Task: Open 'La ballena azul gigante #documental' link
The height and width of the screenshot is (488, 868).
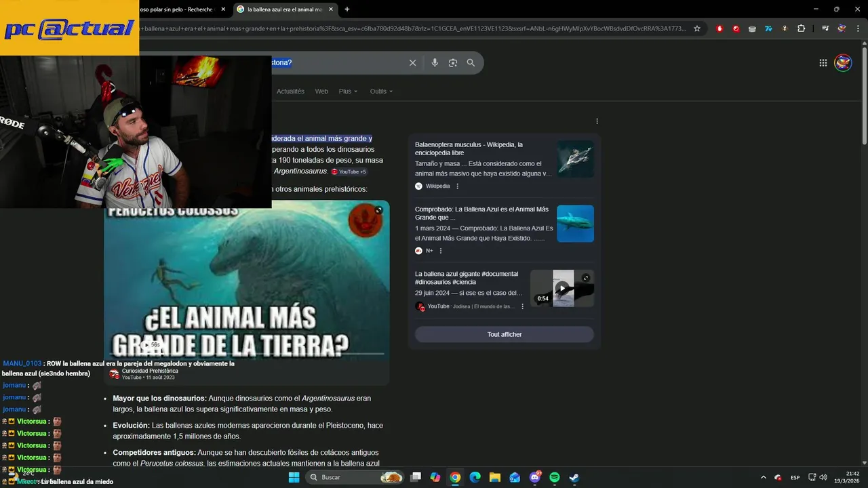Action: coord(467,278)
